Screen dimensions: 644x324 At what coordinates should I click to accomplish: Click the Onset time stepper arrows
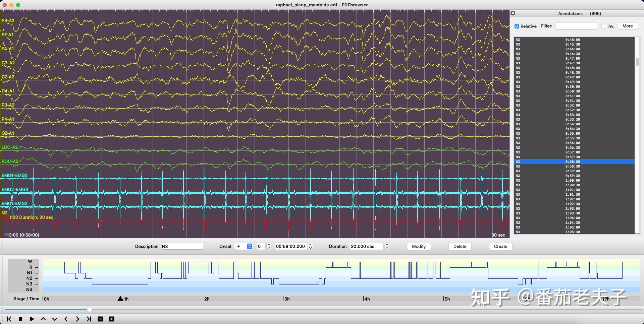(310, 246)
